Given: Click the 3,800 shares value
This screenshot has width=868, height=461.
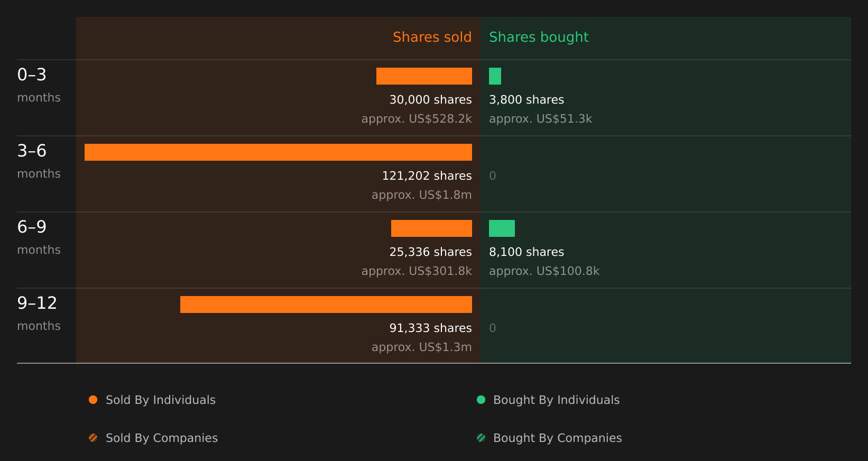Looking at the screenshot, I should [x=527, y=100].
